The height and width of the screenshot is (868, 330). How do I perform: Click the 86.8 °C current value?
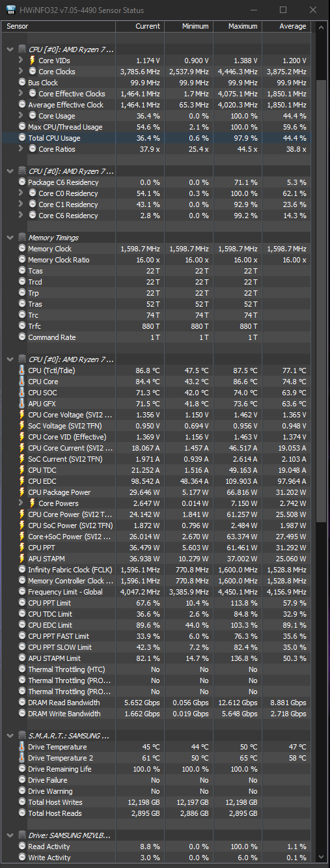[148, 371]
